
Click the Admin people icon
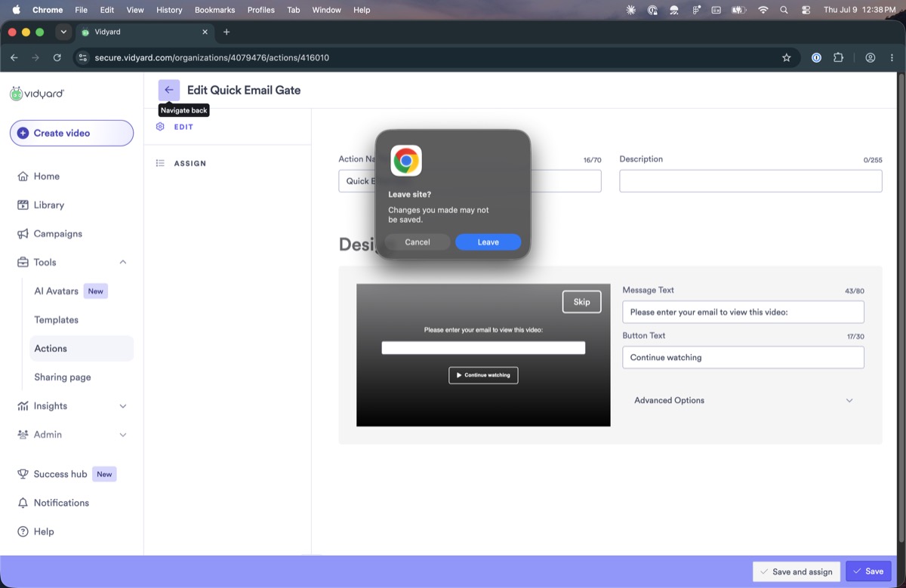pyautogui.click(x=23, y=434)
